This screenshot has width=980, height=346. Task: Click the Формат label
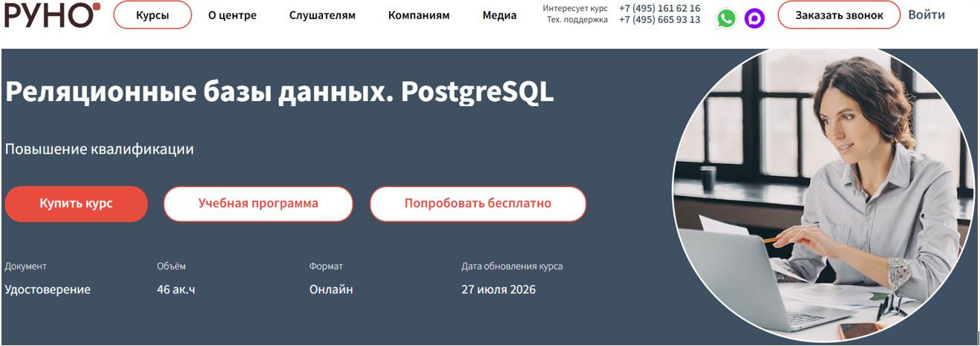(x=326, y=266)
